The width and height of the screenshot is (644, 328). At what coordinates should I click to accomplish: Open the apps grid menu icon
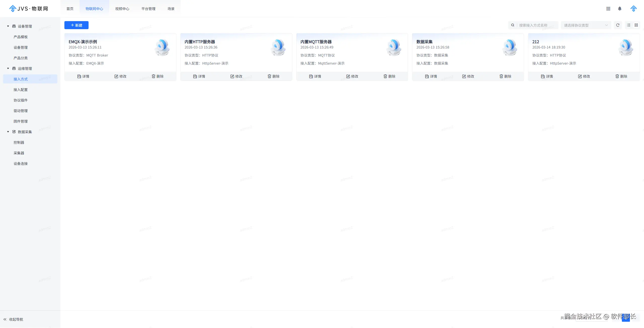click(608, 9)
